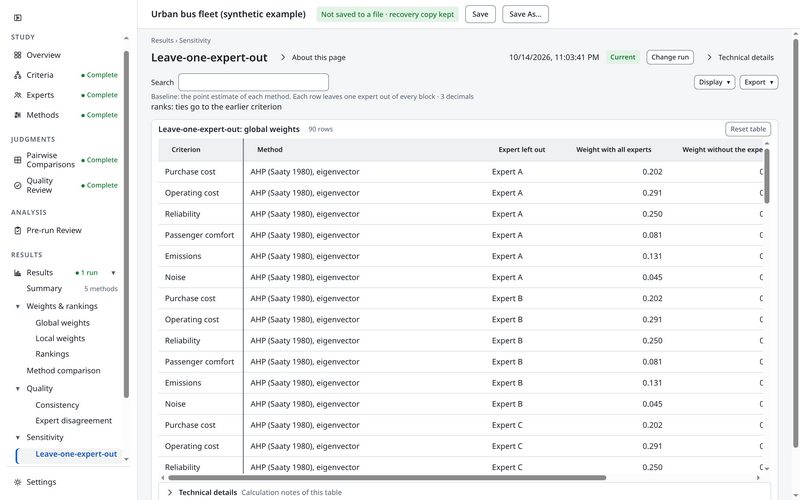The image size is (800, 500).
Task: Click the Save As... button
Action: [x=525, y=14]
